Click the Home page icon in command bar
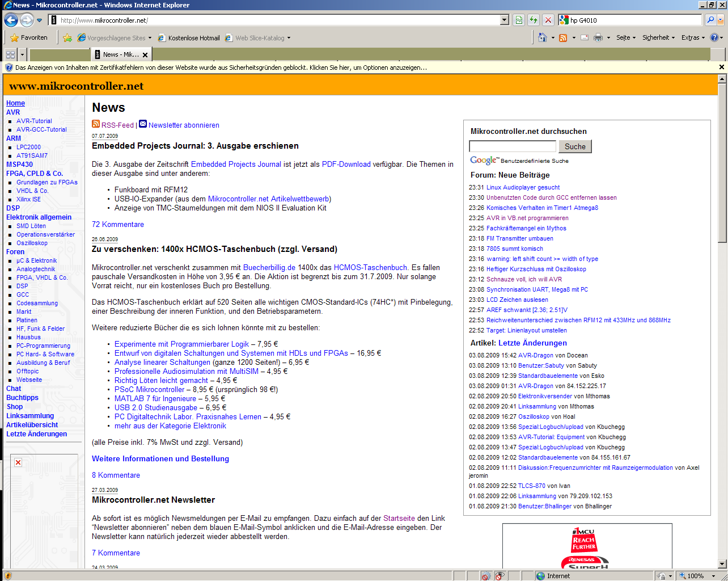Viewport: 728px width, 581px height. pyautogui.click(x=543, y=37)
